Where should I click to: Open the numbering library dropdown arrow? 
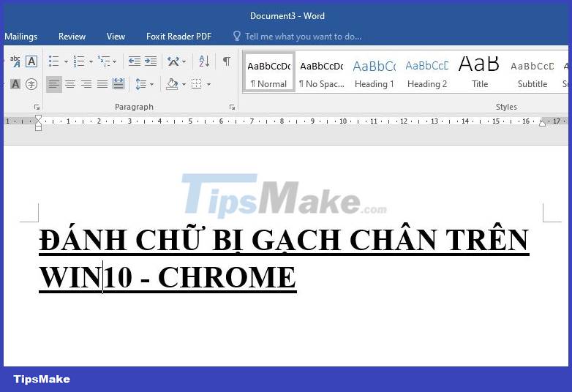(x=91, y=61)
